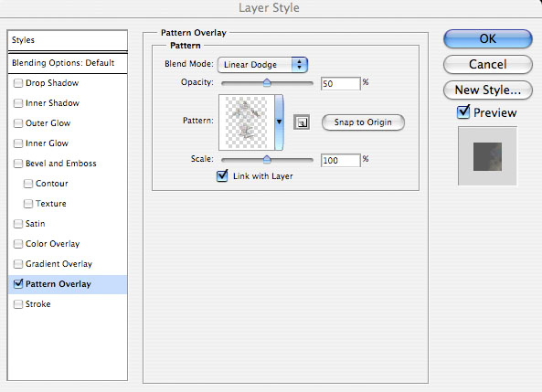Viewport: 542px width, 392px height.
Task: Tick the Inner Glow checkbox
Action: pyautogui.click(x=18, y=143)
